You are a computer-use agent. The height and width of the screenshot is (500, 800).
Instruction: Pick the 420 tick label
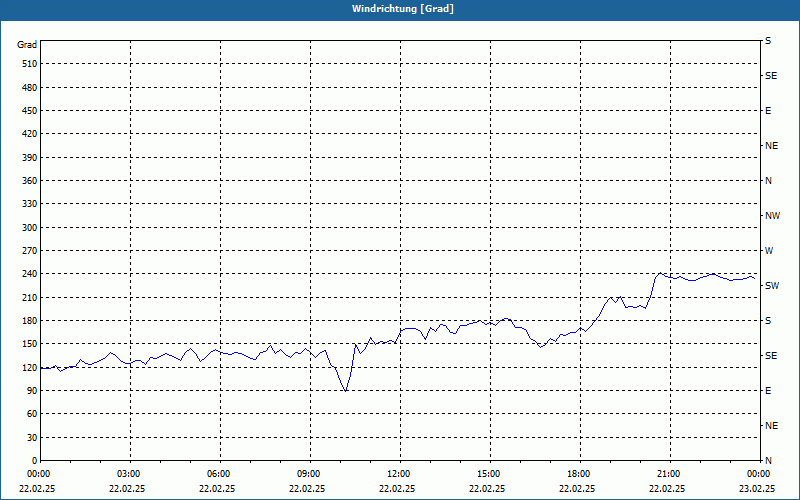point(30,134)
